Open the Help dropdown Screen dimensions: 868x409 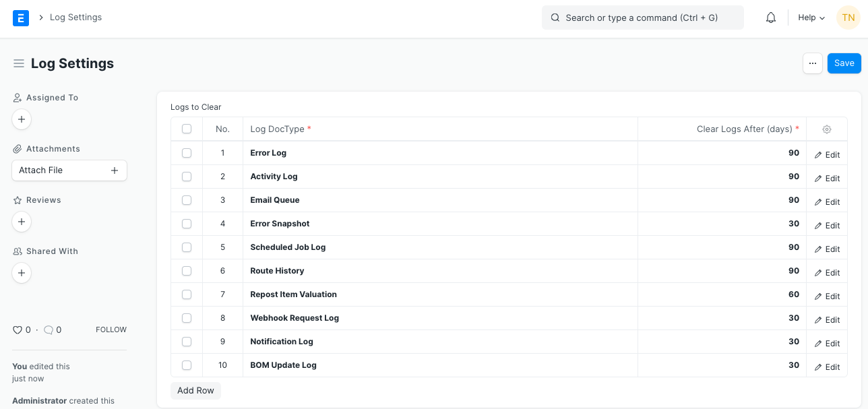pos(810,18)
